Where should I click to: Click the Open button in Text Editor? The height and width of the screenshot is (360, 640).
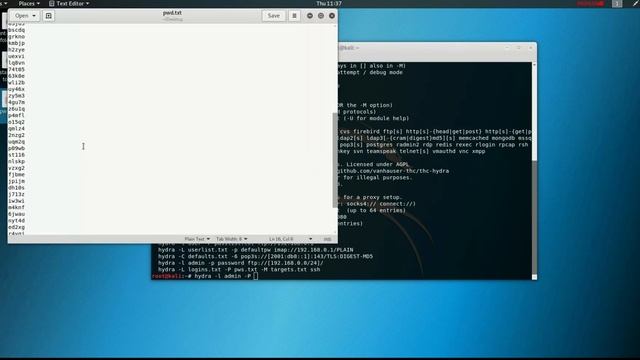point(22,16)
